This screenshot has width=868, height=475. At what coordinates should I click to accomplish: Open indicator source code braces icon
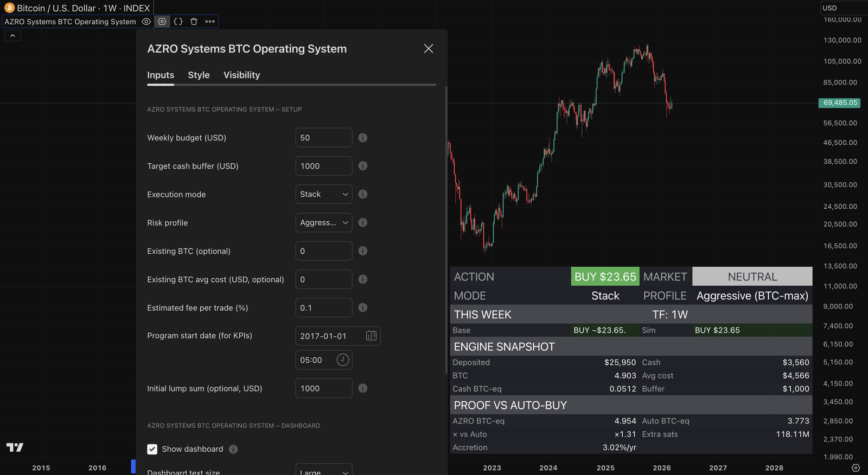178,22
